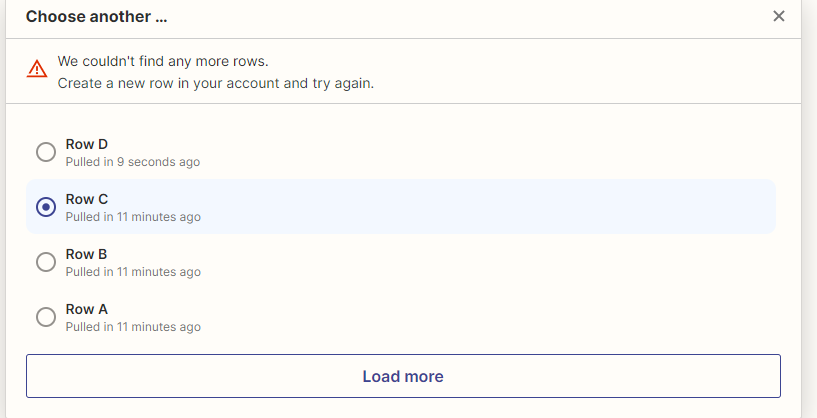Click the 'Choose another ...' dialog title
This screenshot has width=817, height=418.
(96, 17)
